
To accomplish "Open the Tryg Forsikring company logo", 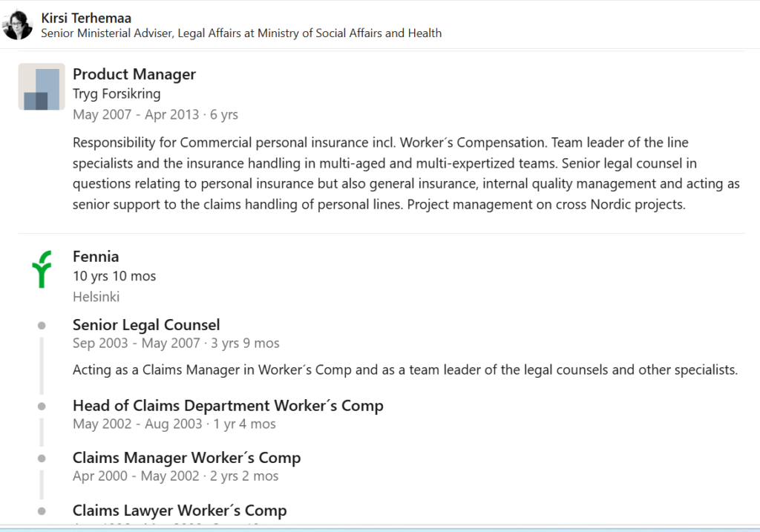I will 42,87.
